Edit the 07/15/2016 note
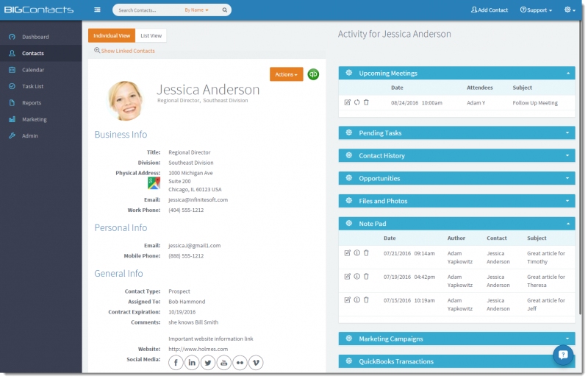The height and width of the screenshot is (379, 588). pos(347,300)
